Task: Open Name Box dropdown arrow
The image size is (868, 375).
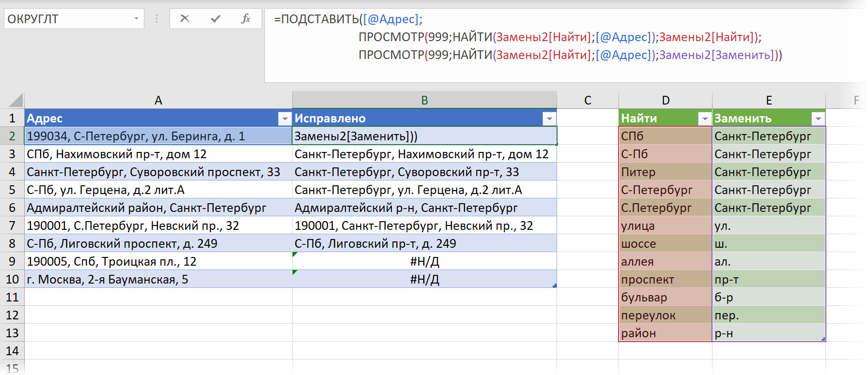Action: pos(136,19)
